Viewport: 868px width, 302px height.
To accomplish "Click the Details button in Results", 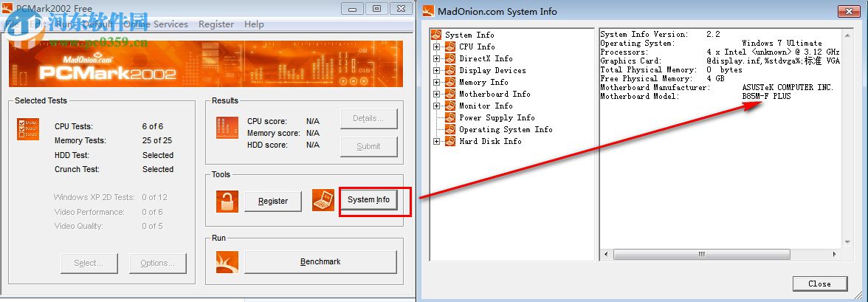I will tap(369, 118).
